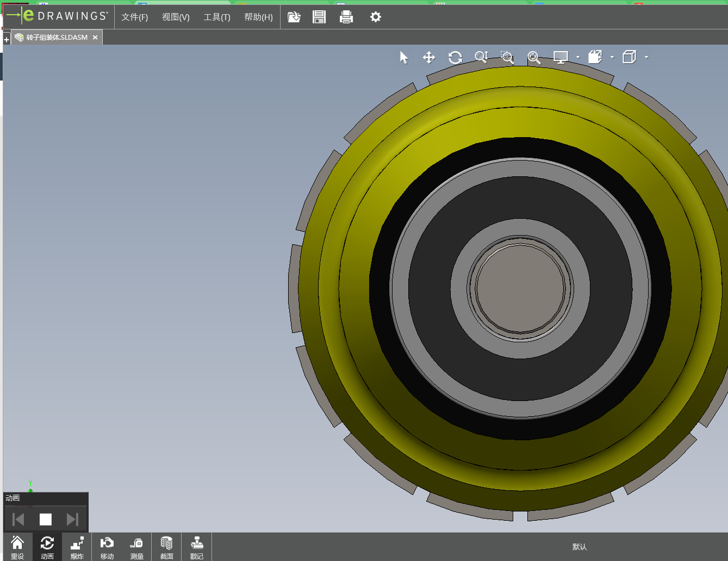The image size is (728, 561).
Task: Click the zoom to fit icon
Action: (x=534, y=58)
